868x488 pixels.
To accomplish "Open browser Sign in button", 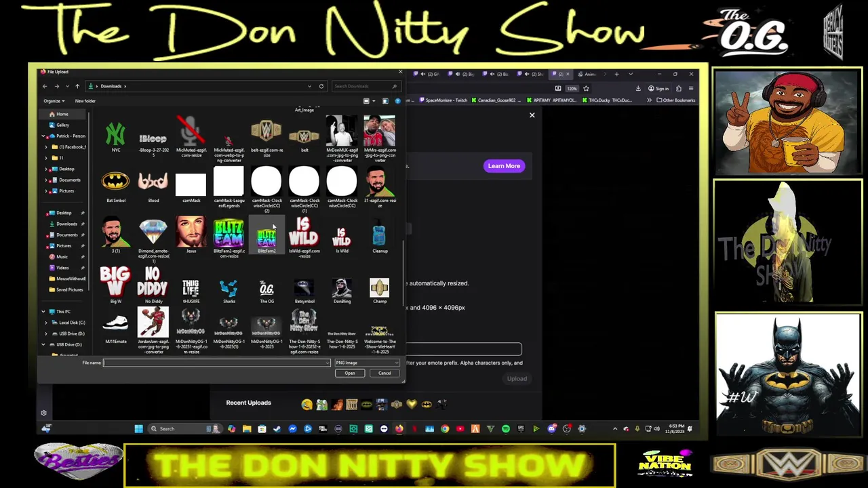I will tap(658, 89).
